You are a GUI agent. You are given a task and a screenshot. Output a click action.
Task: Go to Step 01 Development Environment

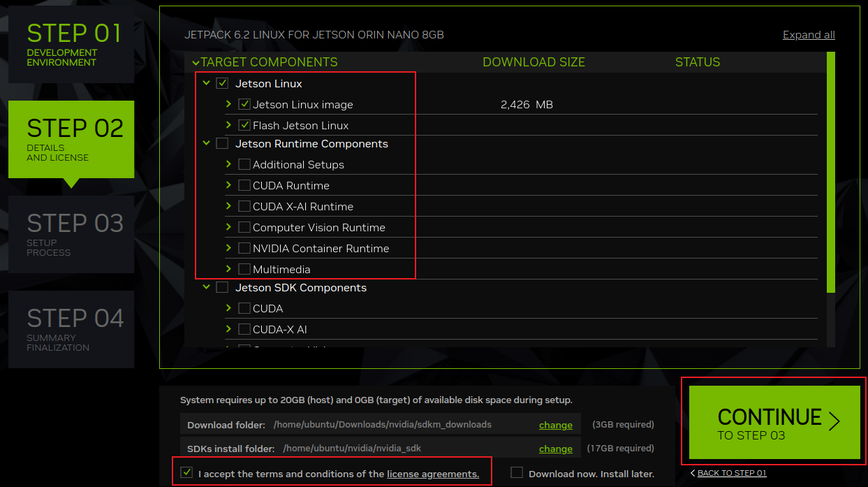(71, 45)
